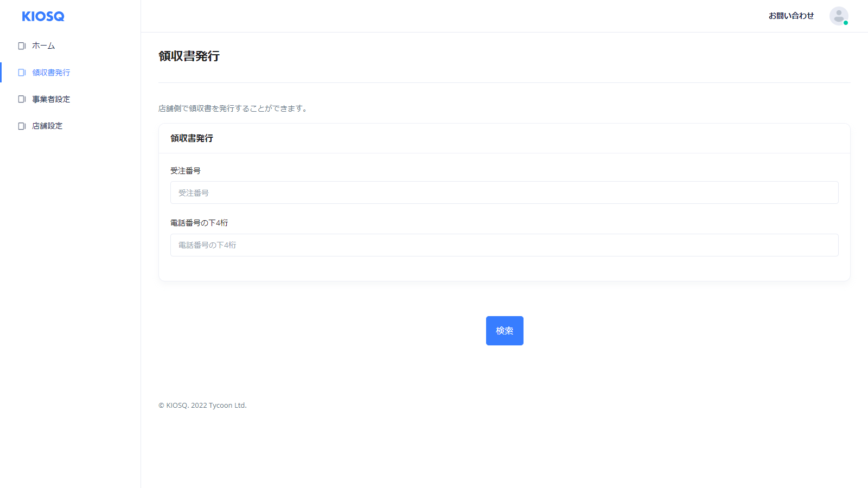The width and height of the screenshot is (868, 488).
Task: Click the KIOSQ logo
Action: [x=43, y=16]
